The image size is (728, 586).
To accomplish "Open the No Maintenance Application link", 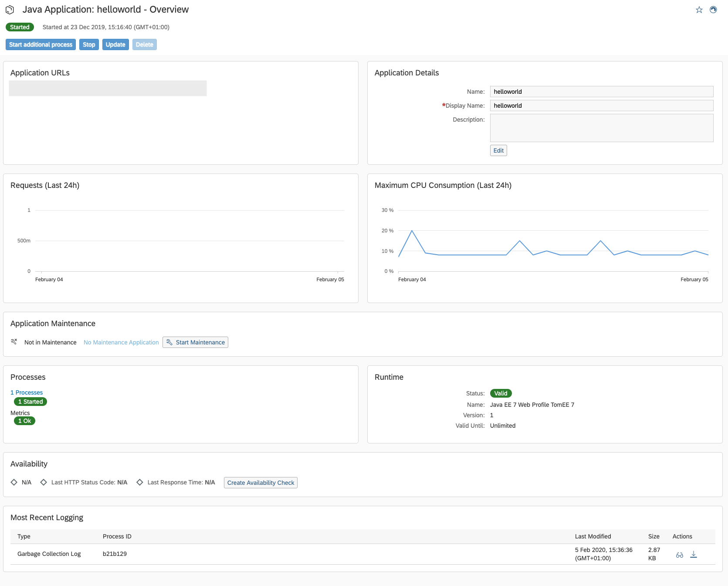I will click(121, 342).
